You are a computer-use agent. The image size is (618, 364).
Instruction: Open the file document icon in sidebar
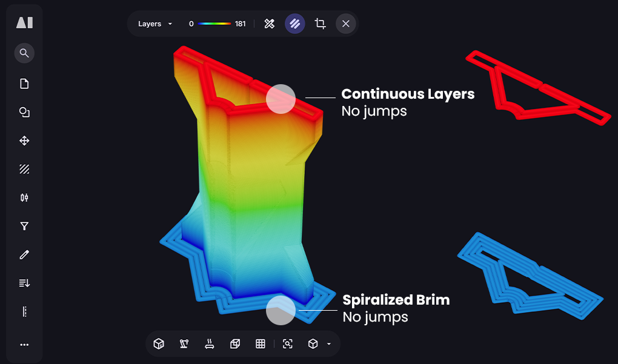pyautogui.click(x=24, y=84)
